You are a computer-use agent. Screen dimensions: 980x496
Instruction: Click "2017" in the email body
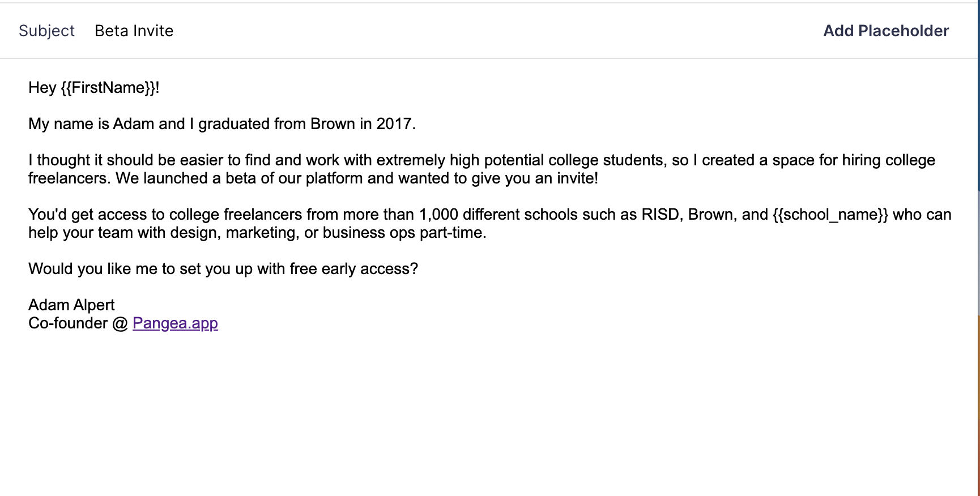click(394, 124)
